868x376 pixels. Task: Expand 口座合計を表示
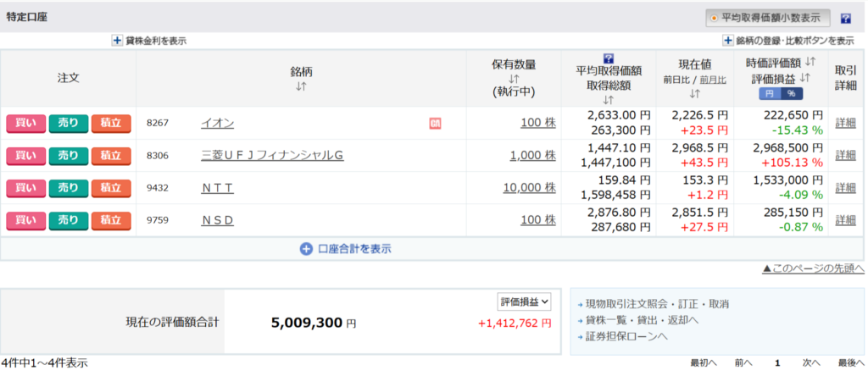(x=346, y=249)
